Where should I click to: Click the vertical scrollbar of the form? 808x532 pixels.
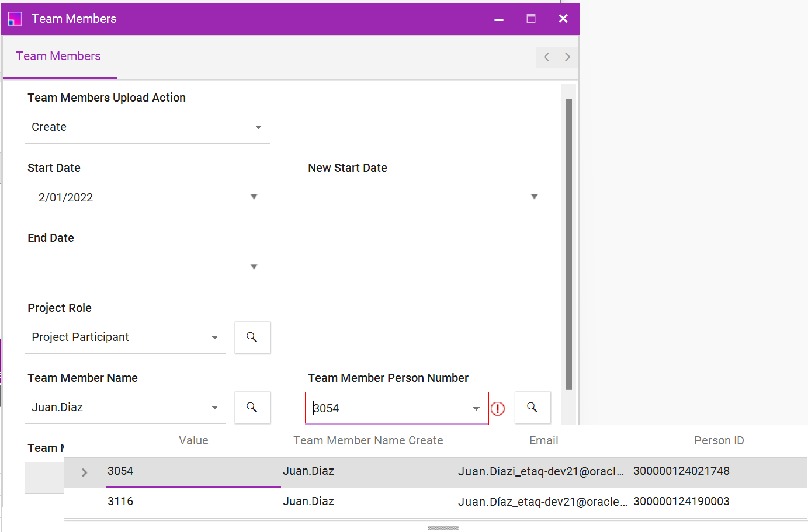(569, 244)
